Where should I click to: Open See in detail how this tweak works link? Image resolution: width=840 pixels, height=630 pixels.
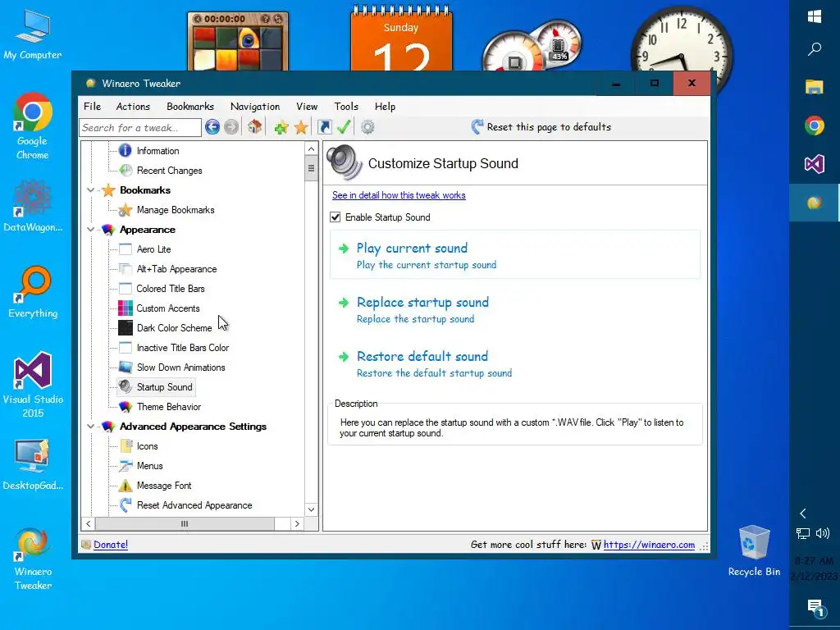click(x=399, y=195)
